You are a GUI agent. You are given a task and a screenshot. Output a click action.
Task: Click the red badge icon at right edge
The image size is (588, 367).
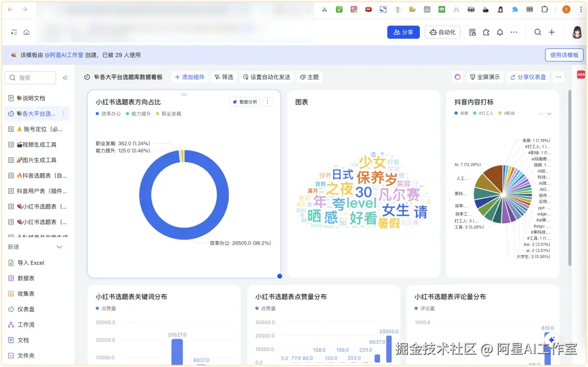pos(581,75)
